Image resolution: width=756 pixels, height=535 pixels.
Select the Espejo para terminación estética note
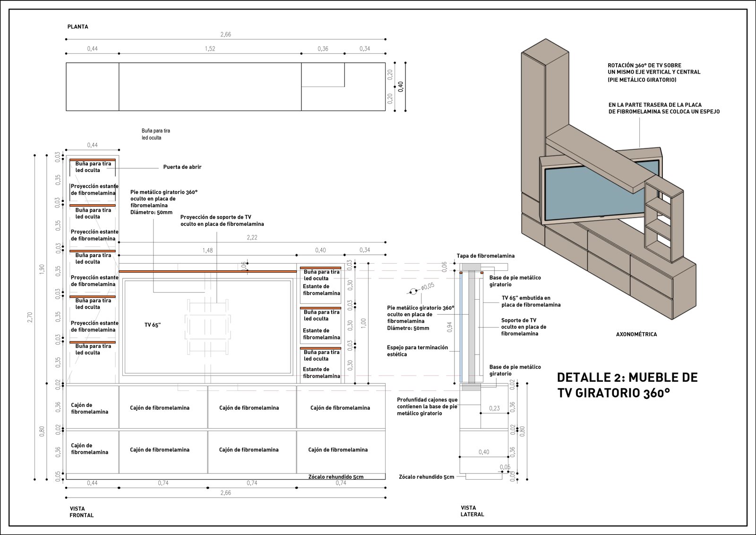point(417,351)
